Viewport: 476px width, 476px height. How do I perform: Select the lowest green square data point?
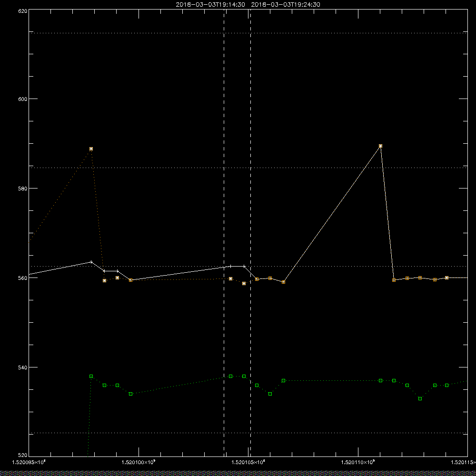[420, 398]
